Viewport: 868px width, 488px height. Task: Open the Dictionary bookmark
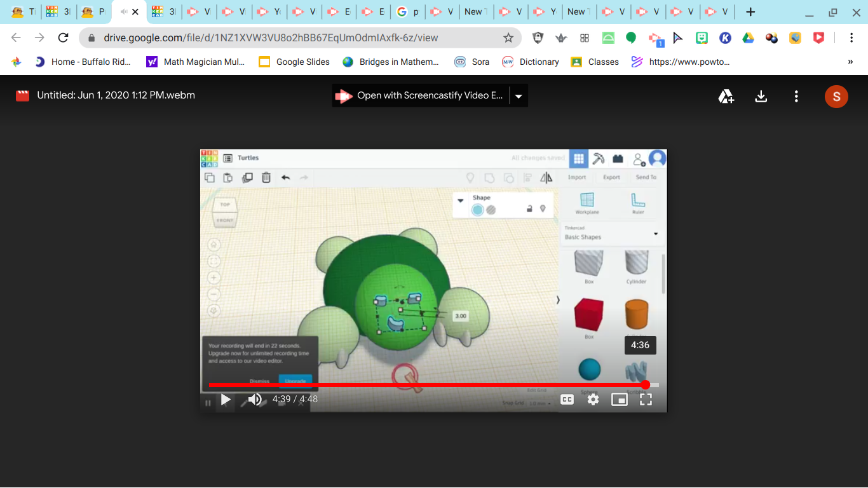point(531,62)
